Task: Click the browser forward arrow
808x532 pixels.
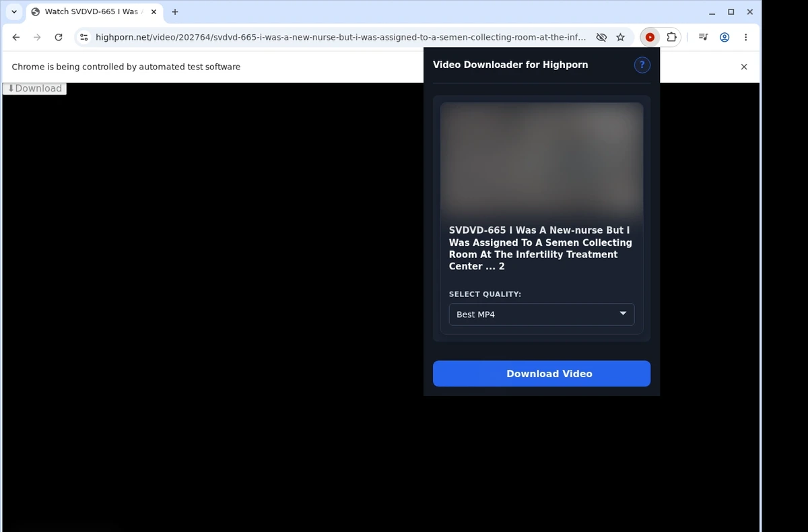Action: pyautogui.click(x=37, y=38)
